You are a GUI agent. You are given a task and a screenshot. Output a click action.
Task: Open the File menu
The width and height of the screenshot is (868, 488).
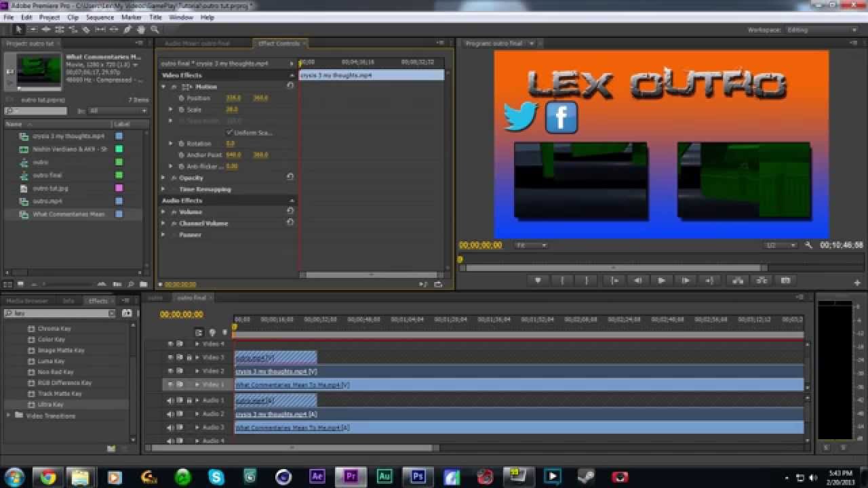9,17
